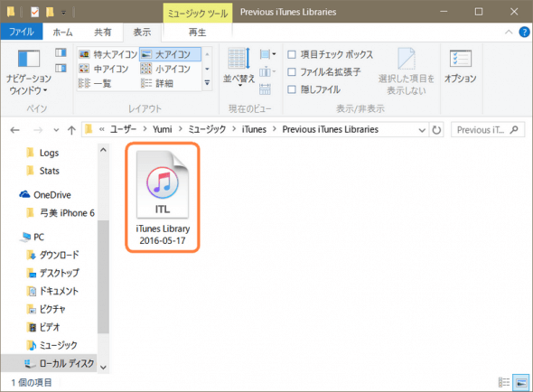Click ミュージック in the address path
533x392 pixels.
(207, 129)
